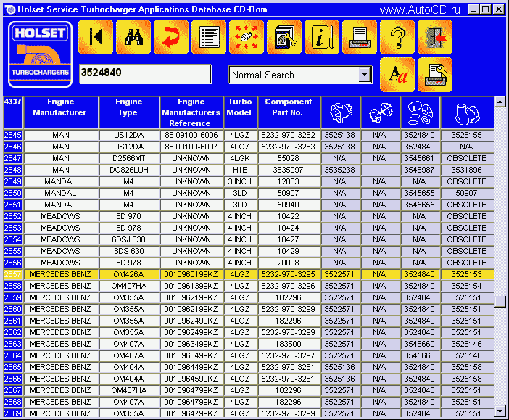Click part number 5232-970-3297

[x=289, y=355]
